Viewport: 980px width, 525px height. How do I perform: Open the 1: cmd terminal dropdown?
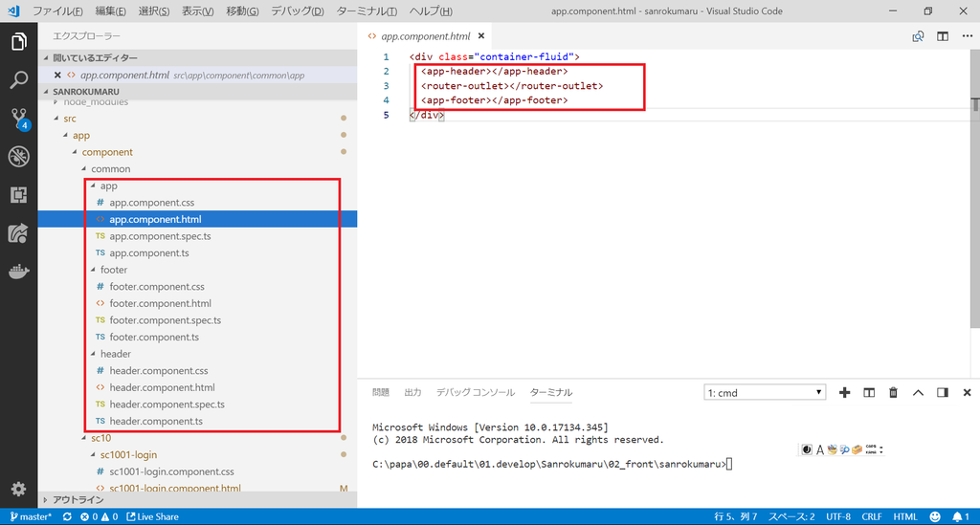765,393
